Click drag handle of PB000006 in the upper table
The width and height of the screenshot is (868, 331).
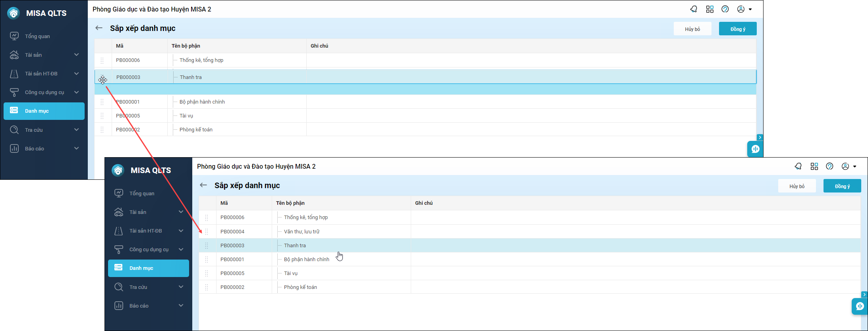(x=102, y=60)
